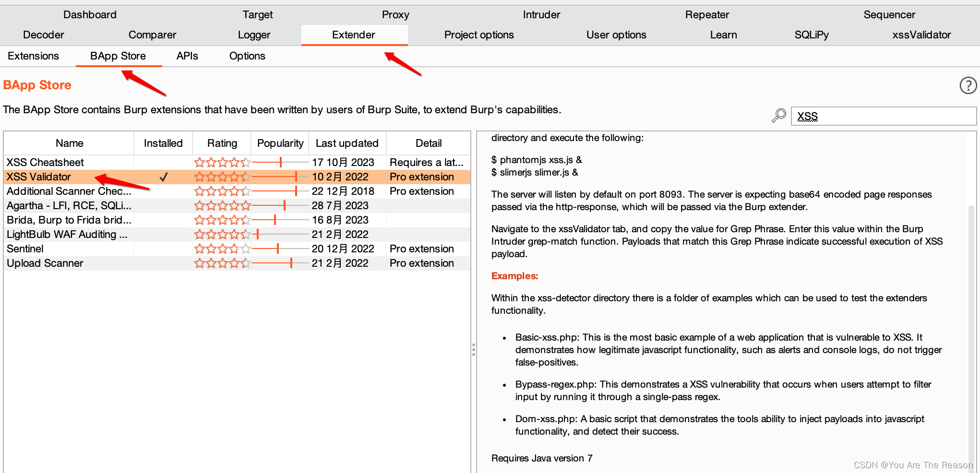
Task: Open the Proxy tab
Action: tap(395, 15)
